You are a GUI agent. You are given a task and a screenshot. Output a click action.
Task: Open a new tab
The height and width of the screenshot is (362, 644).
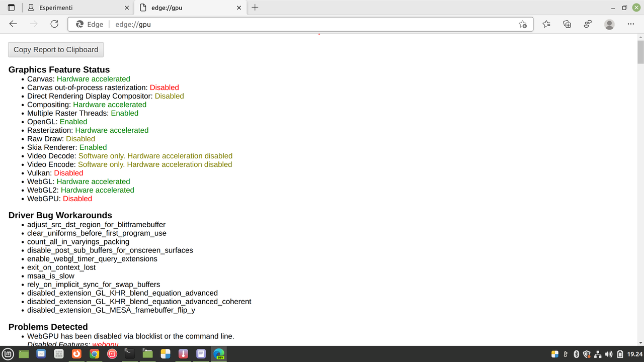255,8
